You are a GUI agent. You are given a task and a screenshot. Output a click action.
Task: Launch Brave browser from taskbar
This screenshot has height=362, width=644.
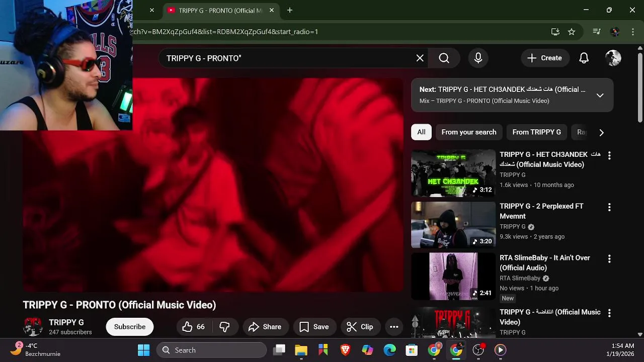pyautogui.click(x=345, y=350)
